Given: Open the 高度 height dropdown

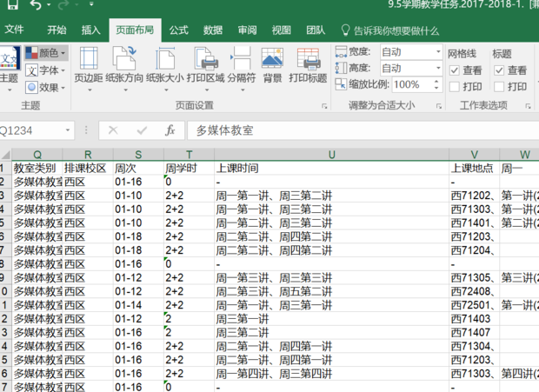Looking at the screenshot, I should pyautogui.click(x=438, y=68).
